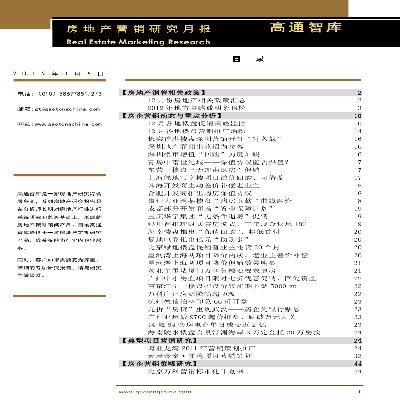Open the final contents entry beginning 北京万科
The image size is (400, 410).
tap(197, 371)
